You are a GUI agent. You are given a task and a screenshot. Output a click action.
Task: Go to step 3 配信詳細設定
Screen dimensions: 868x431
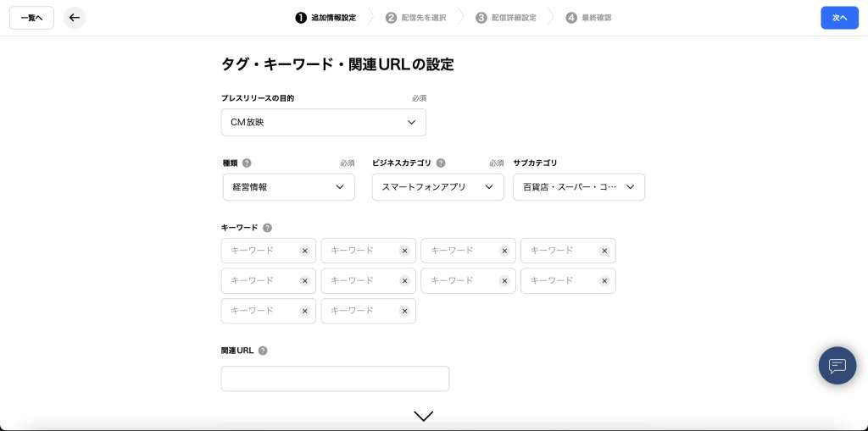[506, 18]
